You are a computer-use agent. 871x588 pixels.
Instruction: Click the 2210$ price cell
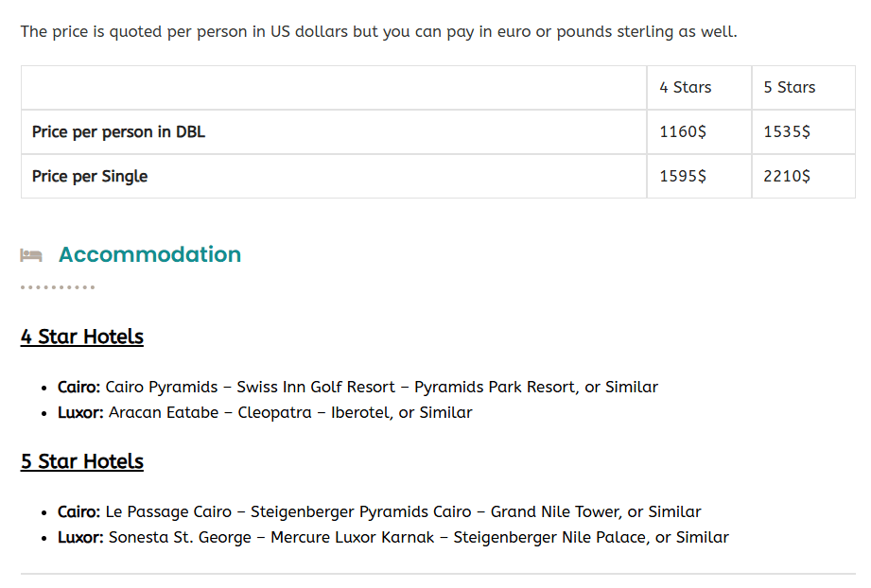point(786,176)
